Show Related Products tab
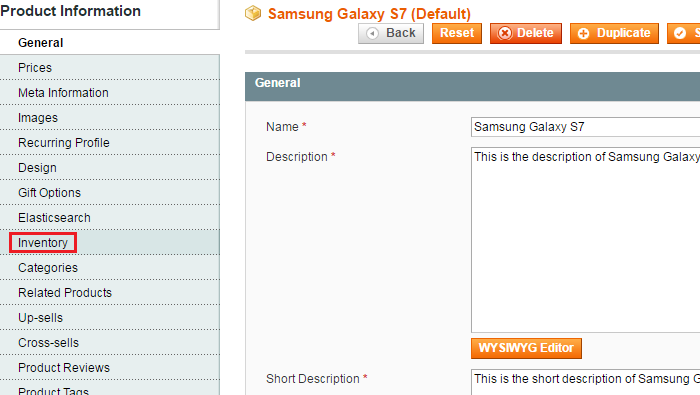 110,293
